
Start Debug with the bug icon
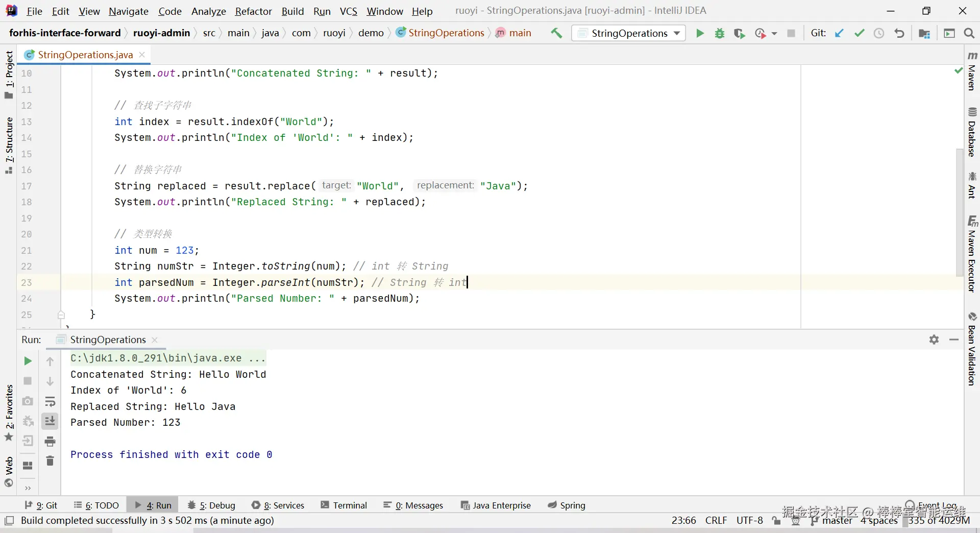[x=720, y=33]
